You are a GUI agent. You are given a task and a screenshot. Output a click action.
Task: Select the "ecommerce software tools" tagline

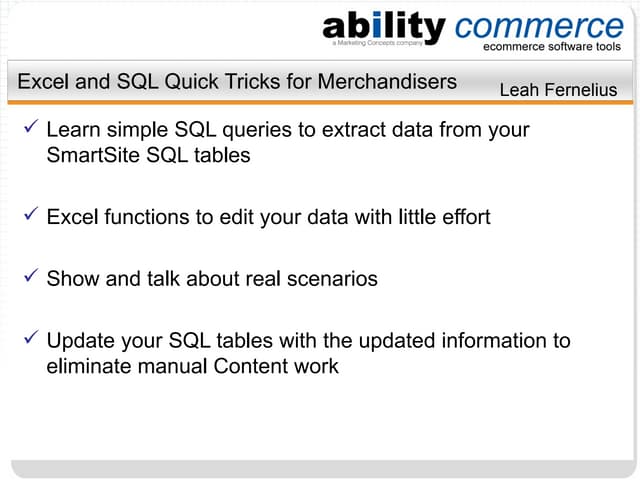coord(552,47)
